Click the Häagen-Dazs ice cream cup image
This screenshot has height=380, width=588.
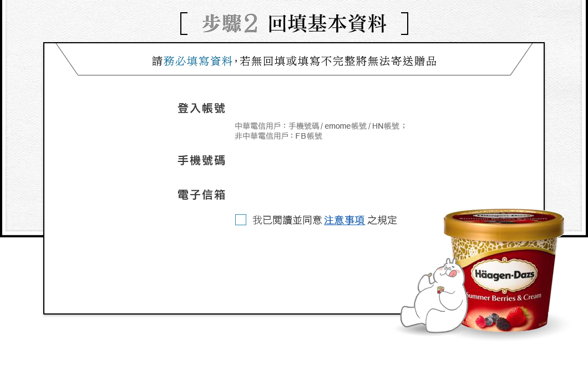point(504,271)
